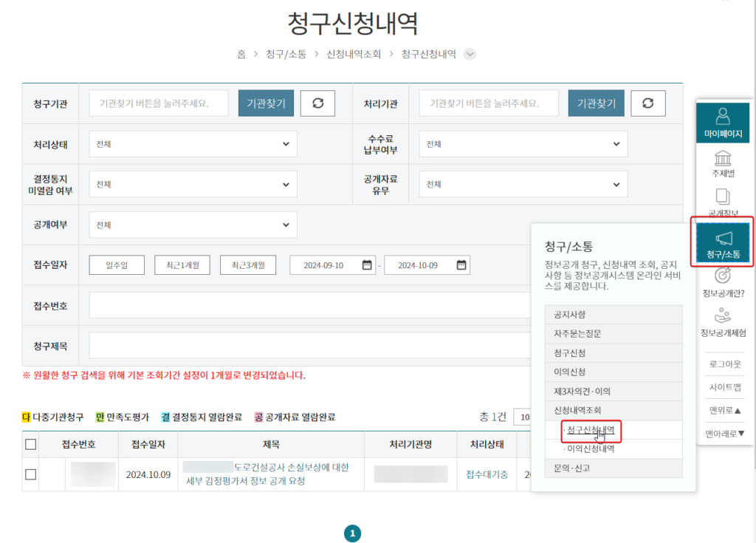Viewport: 756px width, 543px height.
Task: Click 맨위로 to jump to top
Action: pos(725,410)
